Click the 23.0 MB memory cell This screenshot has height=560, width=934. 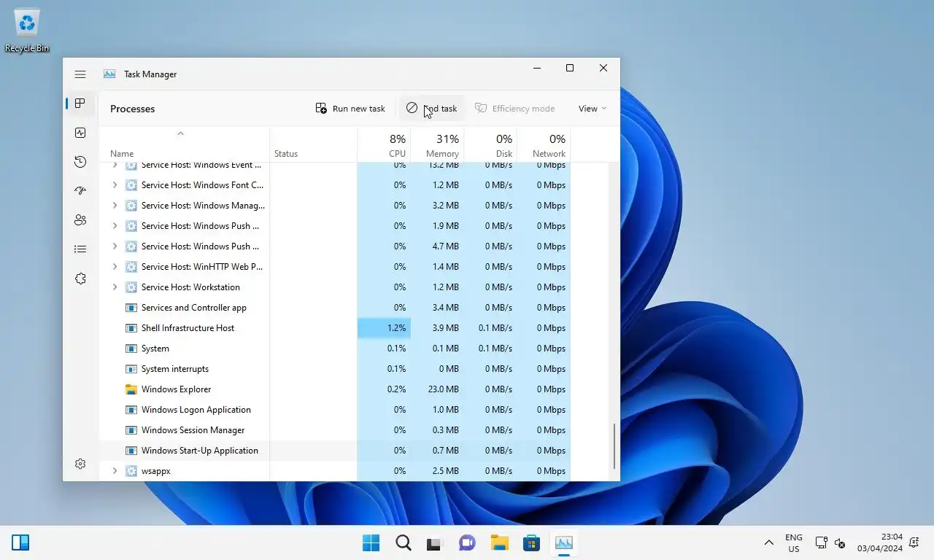point(437,389)
